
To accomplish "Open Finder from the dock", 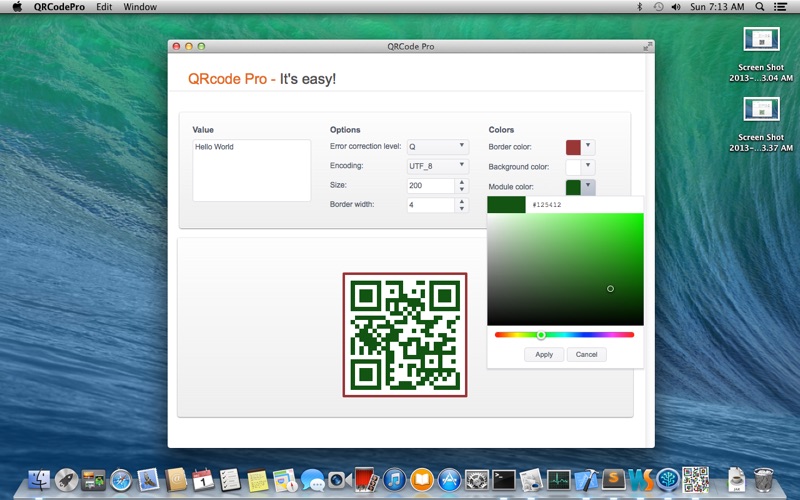I will point(40,480).
